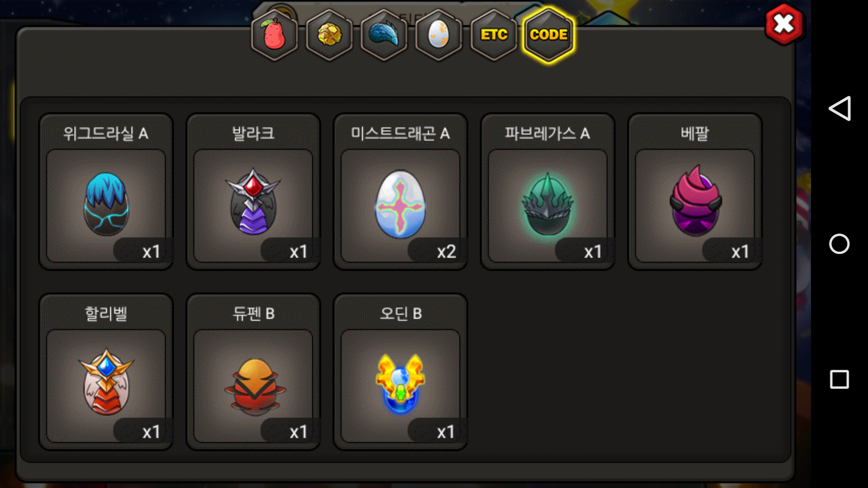Tap the Android home circle button
Viewport: 868px width, 488px height.
(840, 244)
